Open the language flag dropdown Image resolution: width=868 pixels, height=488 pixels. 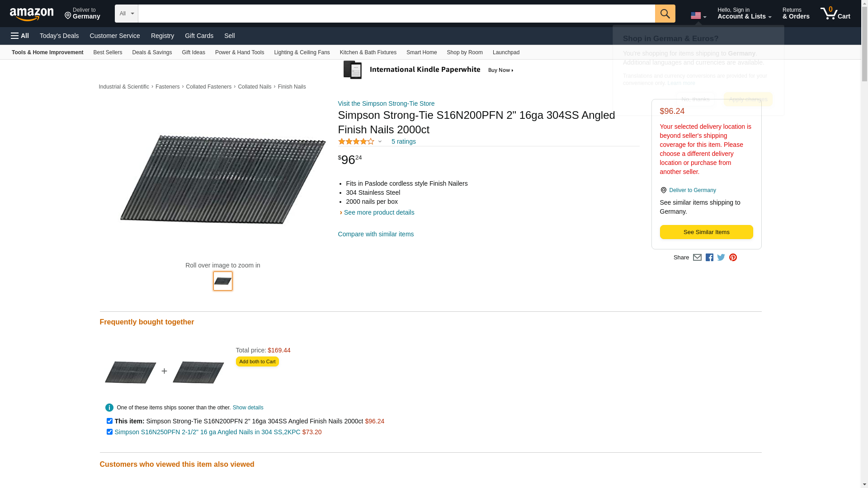pyautogui.click(x=698, y=16)
